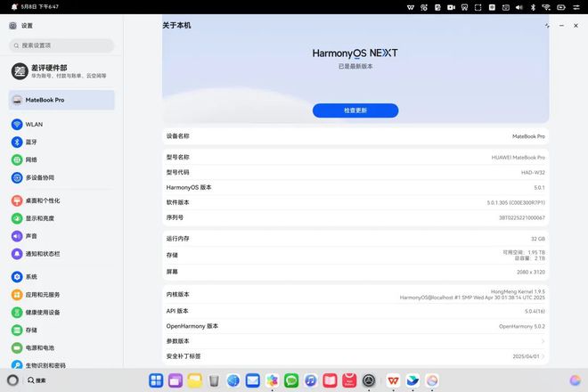The image size is (588, 392).
Task: Expand the 参数版本 row chevron
Action: click(x=543, y=341)
